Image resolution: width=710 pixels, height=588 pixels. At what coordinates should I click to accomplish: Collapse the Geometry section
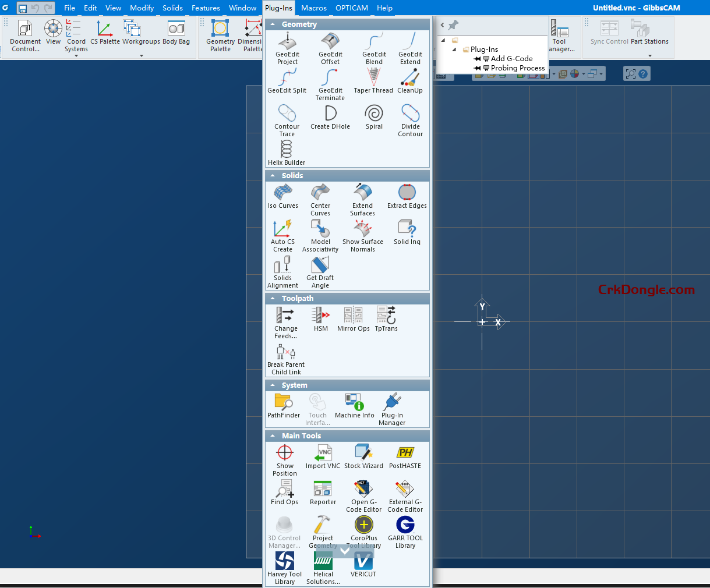coord(272,24)
